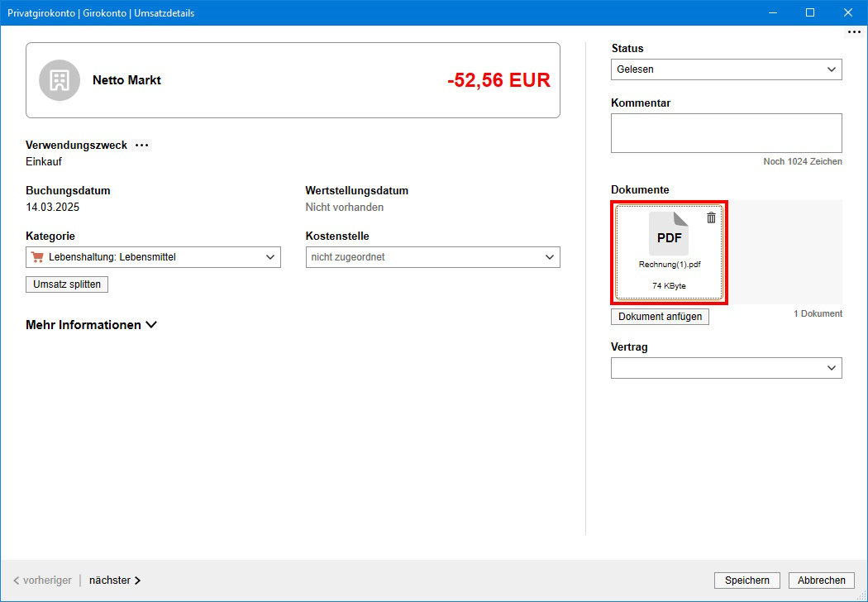The height and width of the screenshot is (602, 868).
Task: Click the 1 Dokument count label
Action: click(818, 313)
